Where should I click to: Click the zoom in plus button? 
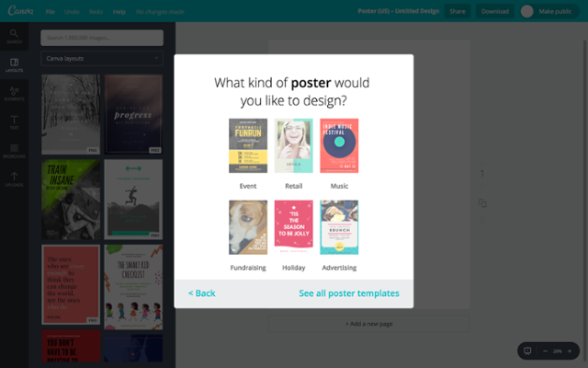click(570, 351)
